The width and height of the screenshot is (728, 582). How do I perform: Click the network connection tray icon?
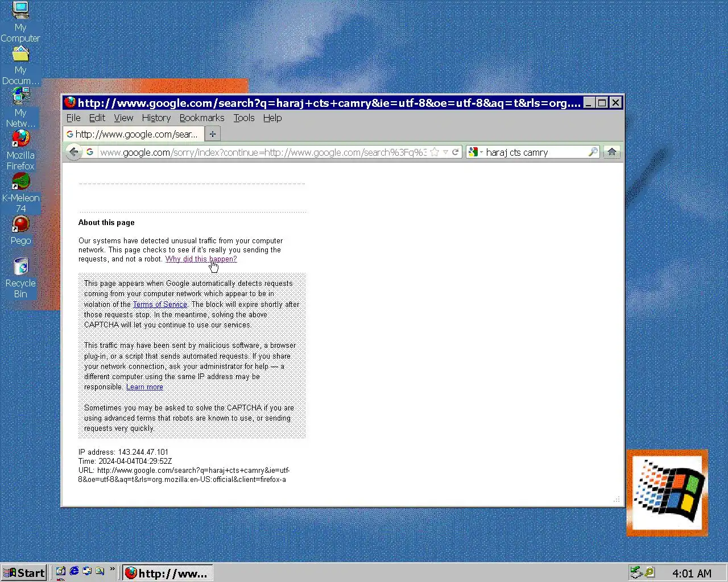coord(636,572)
